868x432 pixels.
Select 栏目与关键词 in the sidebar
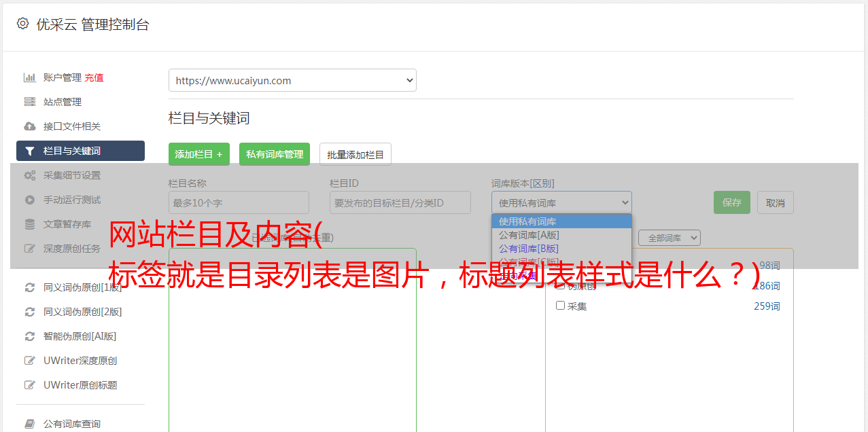pos(80,151)
